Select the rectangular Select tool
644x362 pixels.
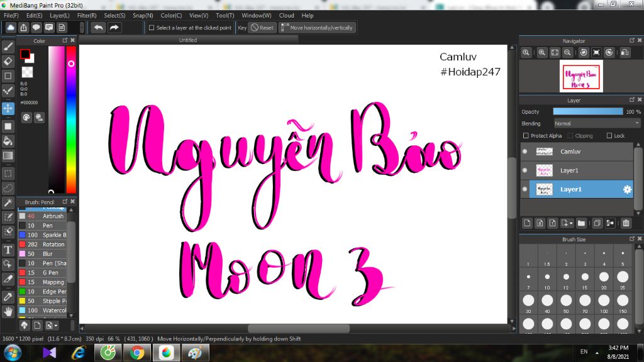point(8,173)
